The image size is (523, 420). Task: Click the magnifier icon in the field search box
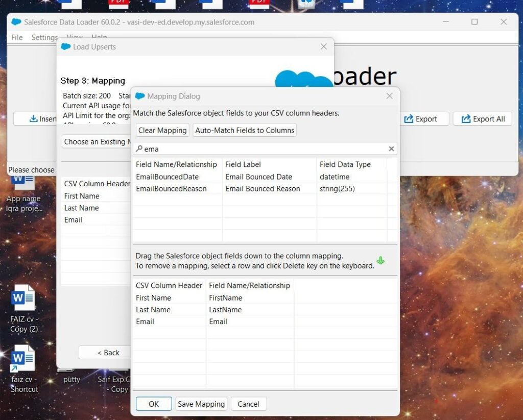click(x=139, y=149)
